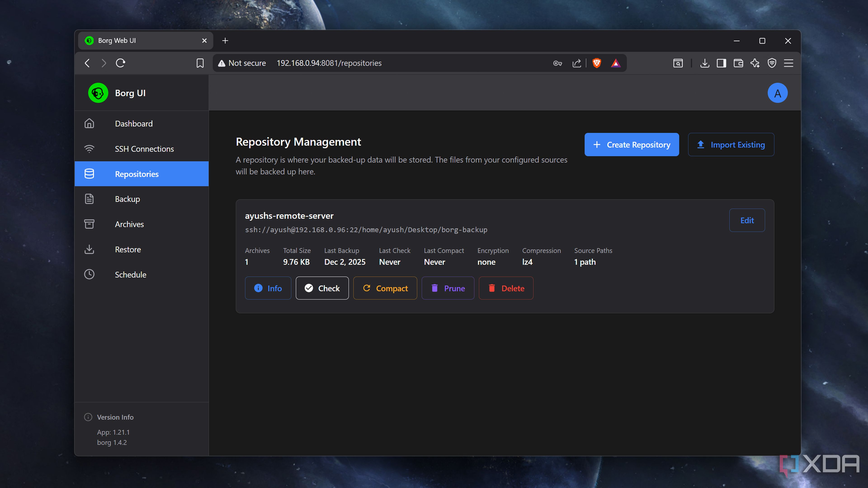Open the user avatar 'A' menu

click(x=777, y=93)
